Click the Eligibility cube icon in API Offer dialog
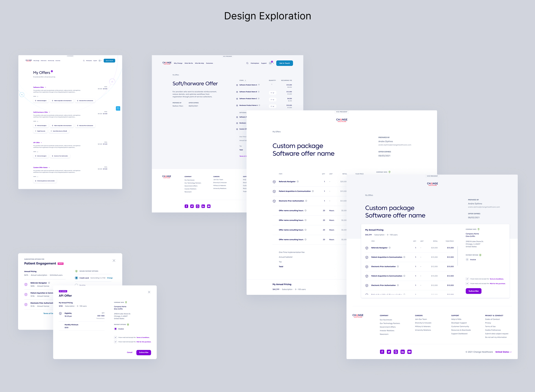The height and width of the screenshot is (392, 535). (60, 313)
